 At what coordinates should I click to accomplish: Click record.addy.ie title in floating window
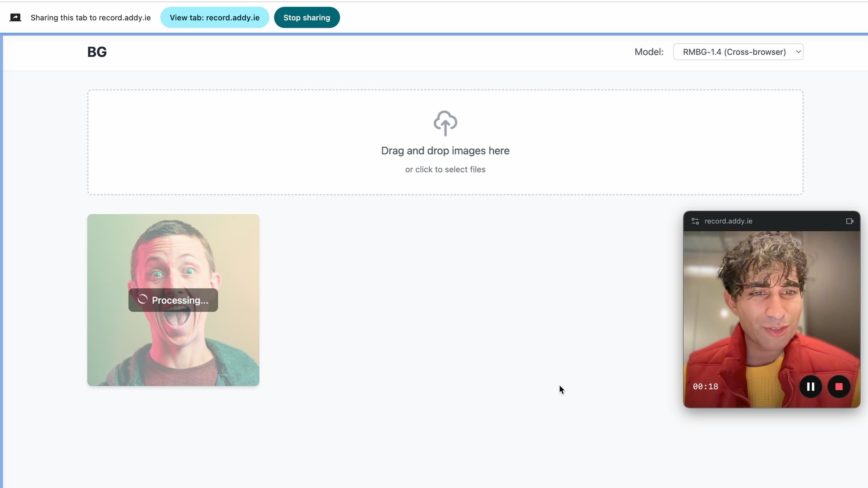tap(728, 221)
